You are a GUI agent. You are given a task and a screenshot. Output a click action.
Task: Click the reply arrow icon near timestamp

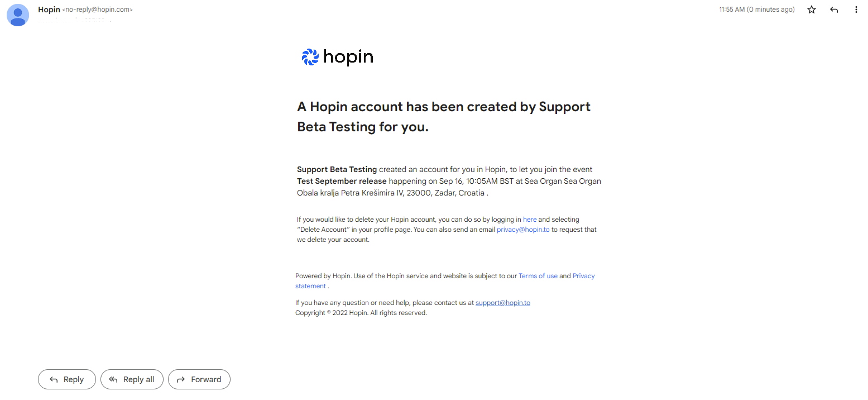834,9
